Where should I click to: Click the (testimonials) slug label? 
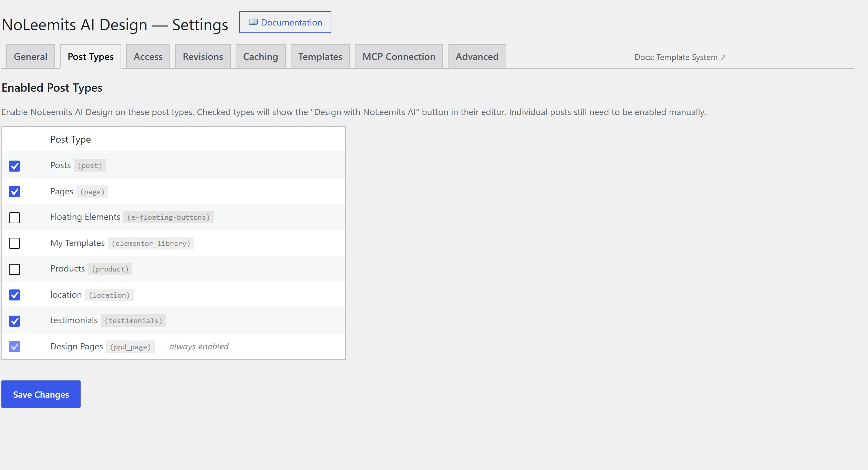coord(133,321)
